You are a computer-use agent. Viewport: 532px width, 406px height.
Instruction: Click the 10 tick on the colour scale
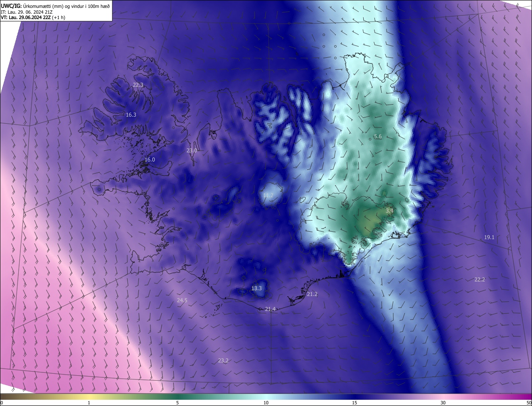(266, 403)
